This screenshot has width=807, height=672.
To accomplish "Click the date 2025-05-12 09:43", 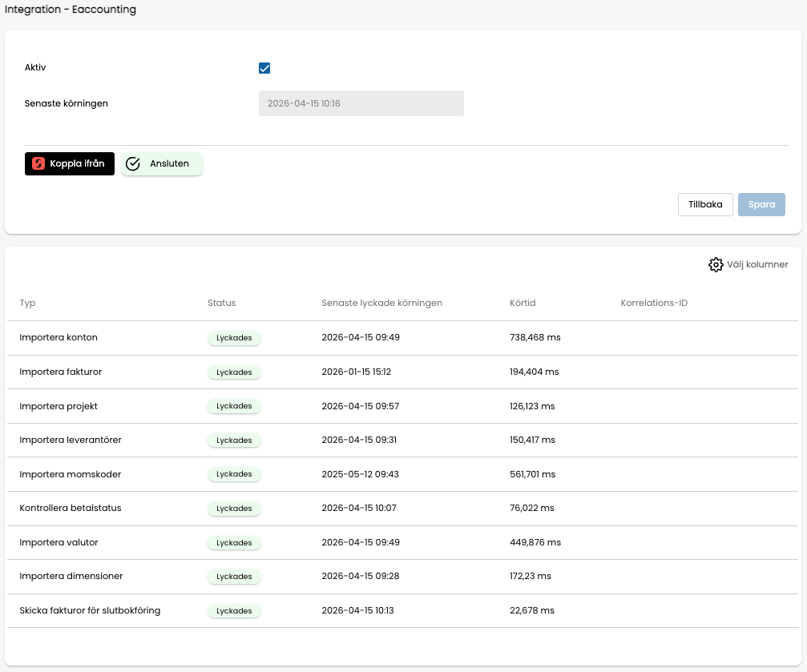I will click(x=361, y=474).
